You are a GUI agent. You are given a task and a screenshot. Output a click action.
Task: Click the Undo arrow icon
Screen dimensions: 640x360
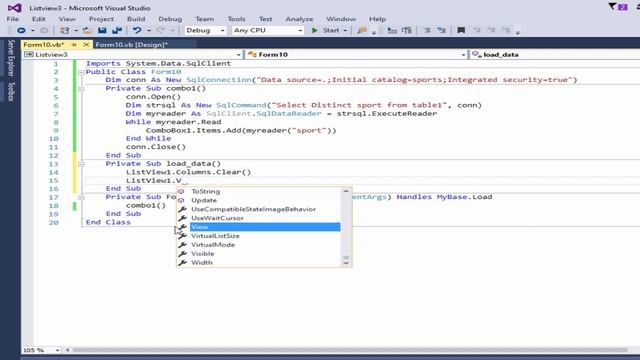137,30
